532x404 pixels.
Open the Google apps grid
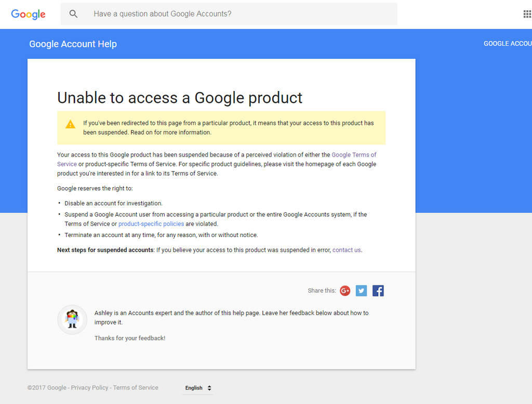[527, 14]
